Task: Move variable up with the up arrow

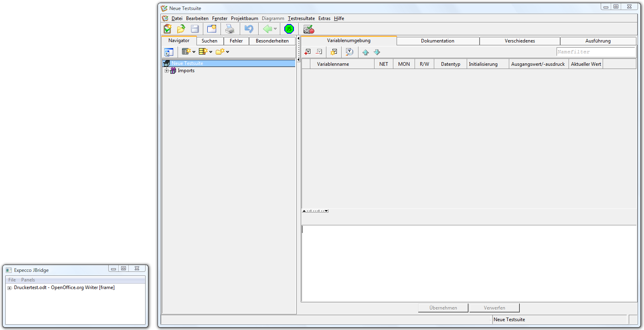Action: 365,52
